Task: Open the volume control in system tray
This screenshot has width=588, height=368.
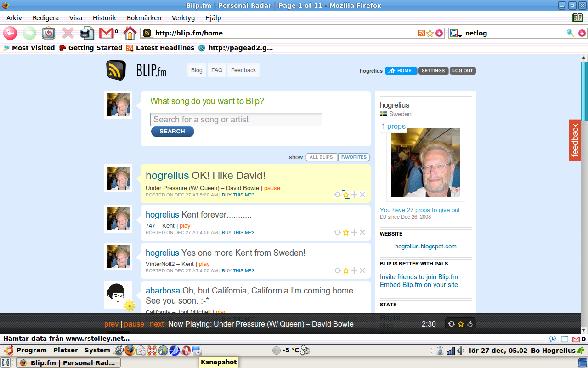Action: point(460,351)
